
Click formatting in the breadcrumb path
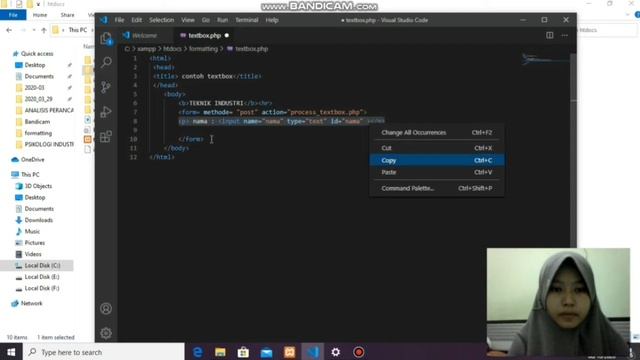pyautogui.click(x=203, y=49)
